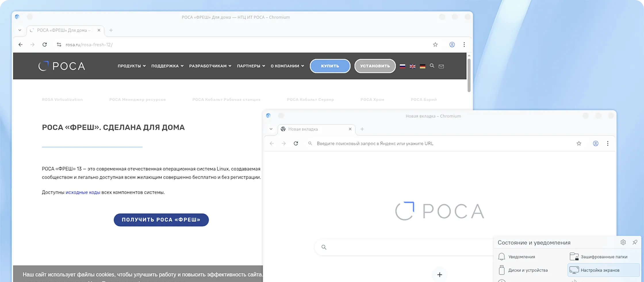Image resolution: width=644 pixels, height=282 pixels.
Task: Open Зашифрованные папки in status panel
Action: (x=598, y=257)
